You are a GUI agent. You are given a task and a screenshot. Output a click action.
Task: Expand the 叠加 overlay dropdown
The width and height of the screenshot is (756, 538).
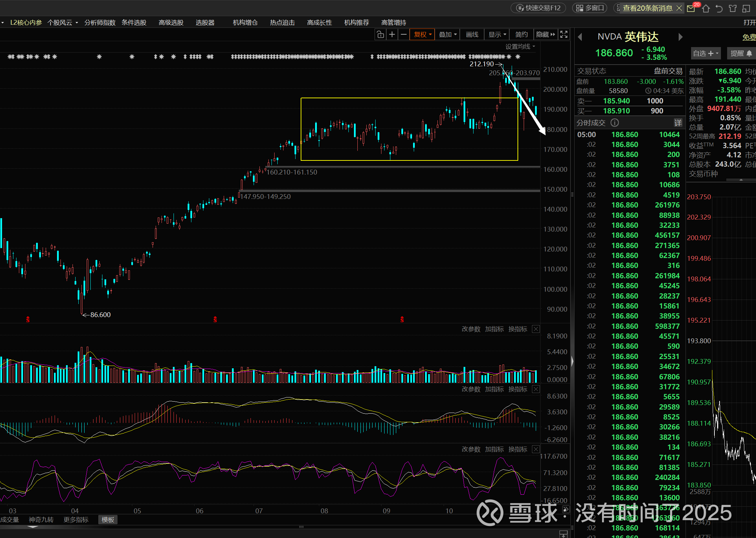(x=448, y=34)
